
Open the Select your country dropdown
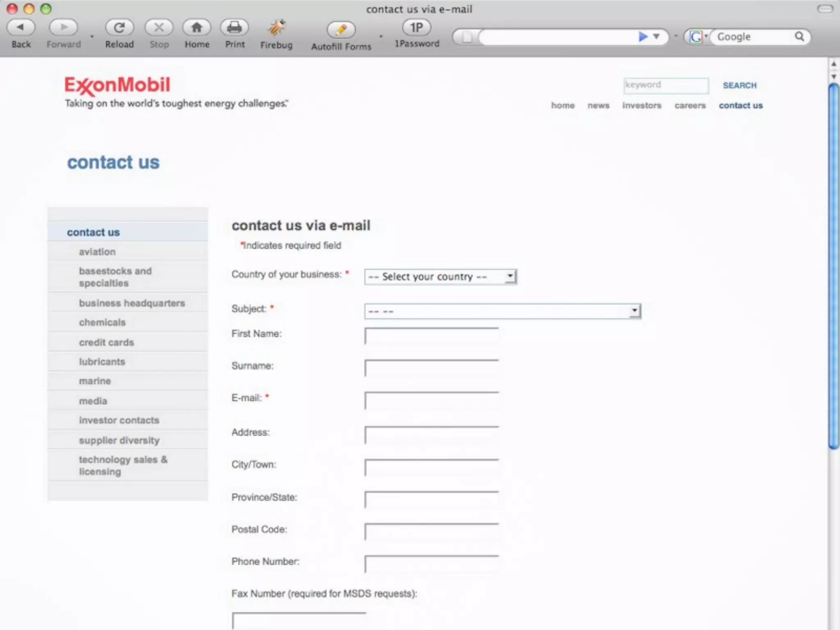pyautogui.click(x=441, y=277)
